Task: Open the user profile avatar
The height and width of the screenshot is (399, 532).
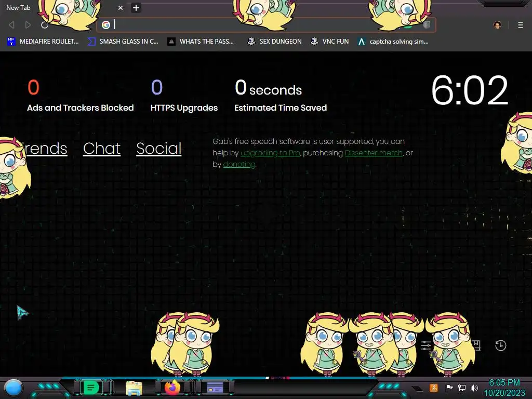Action: pos(497,25)
